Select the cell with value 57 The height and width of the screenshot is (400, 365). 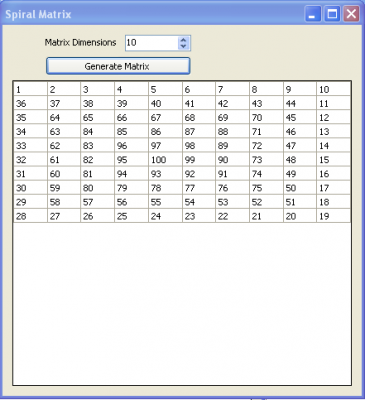(98, 202)
